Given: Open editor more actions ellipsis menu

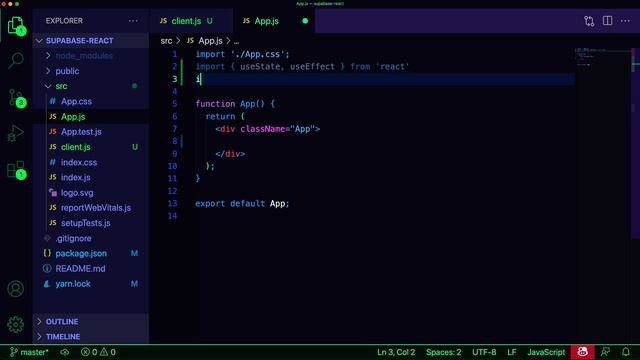Looking at the screenshot, I should pyautogui.click(x=625, y=21).
